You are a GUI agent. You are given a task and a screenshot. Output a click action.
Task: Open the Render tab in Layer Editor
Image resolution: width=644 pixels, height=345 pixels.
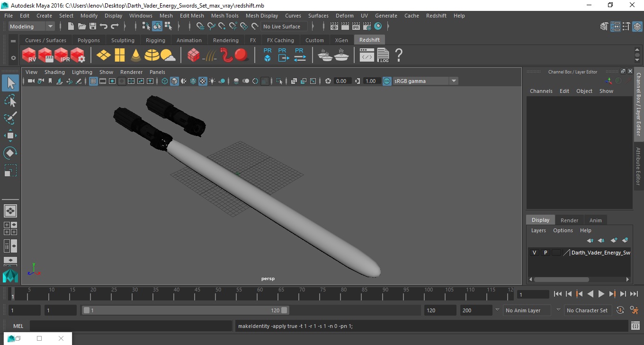pos(569,220)
